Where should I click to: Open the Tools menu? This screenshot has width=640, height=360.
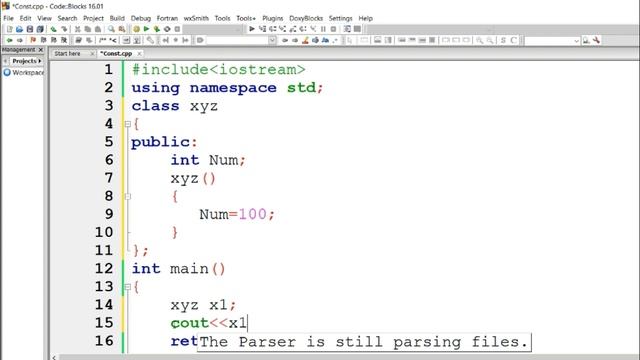tap(222, 18)
